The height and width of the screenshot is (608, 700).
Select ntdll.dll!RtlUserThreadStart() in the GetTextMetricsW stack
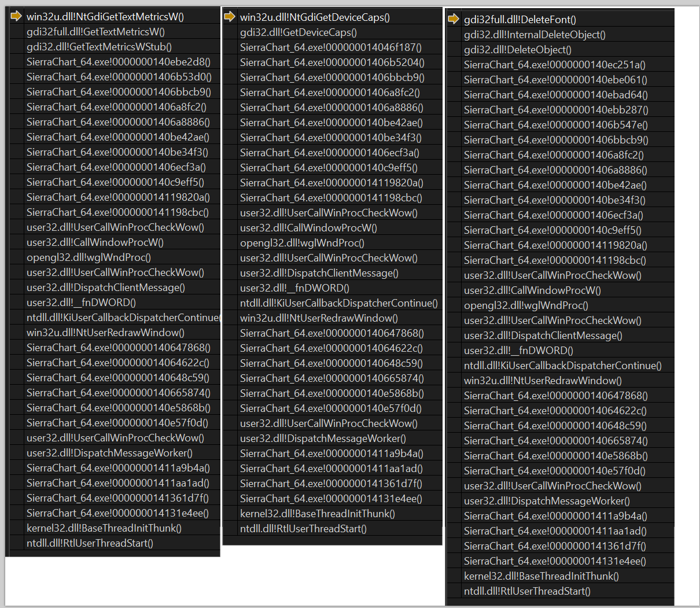[x=90, y=543]
